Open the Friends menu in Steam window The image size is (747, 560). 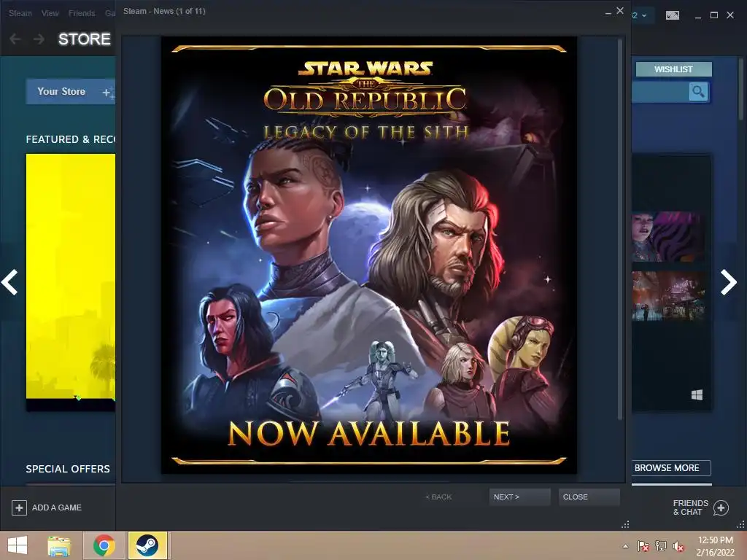point(82,13)
